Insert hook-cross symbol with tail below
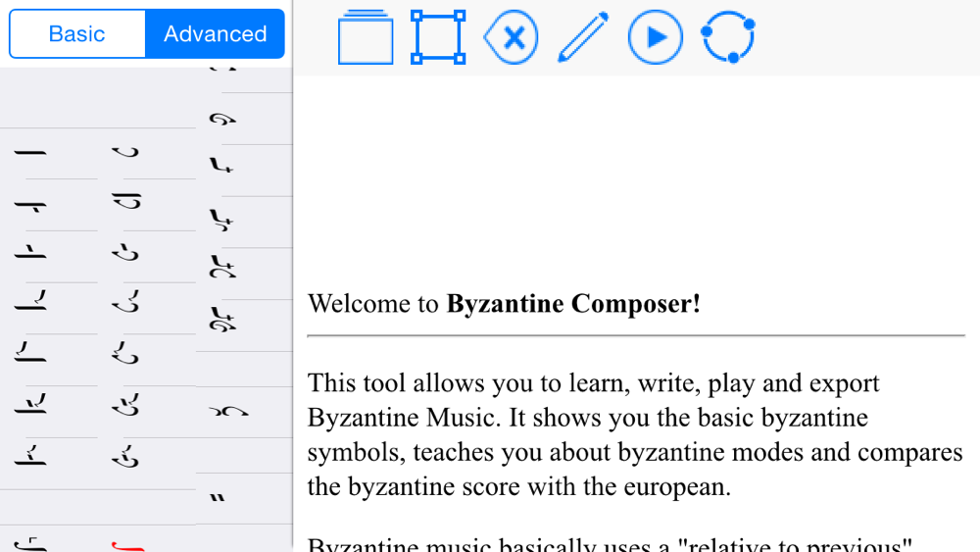Viewport: 980px width, 552px height. coord(221,220)
